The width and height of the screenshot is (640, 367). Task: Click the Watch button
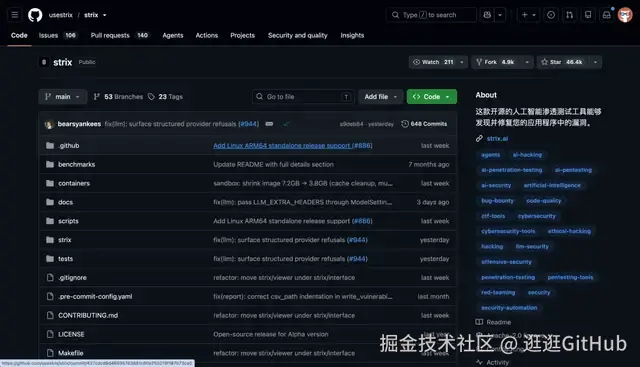tap(433, 62)
